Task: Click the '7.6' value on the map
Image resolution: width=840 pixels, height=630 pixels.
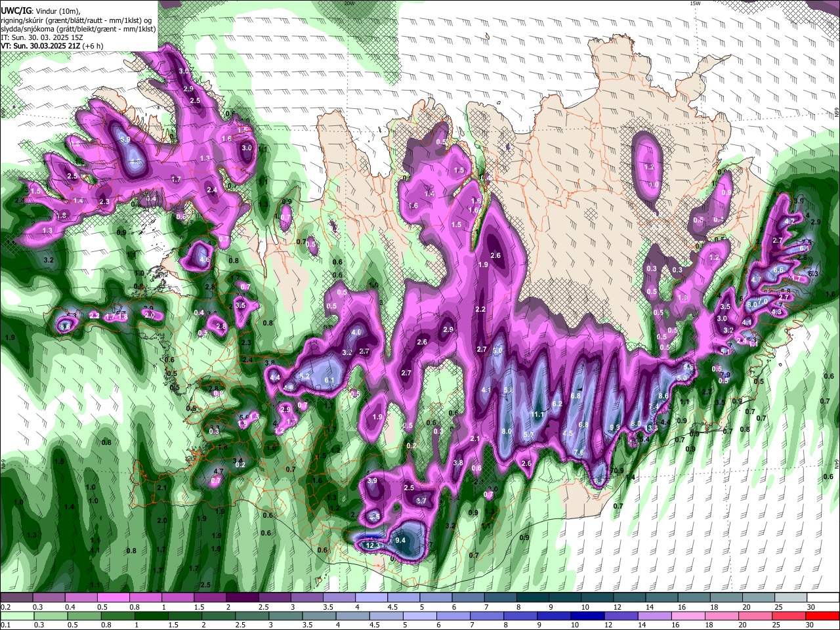Action: coord(578,453)
